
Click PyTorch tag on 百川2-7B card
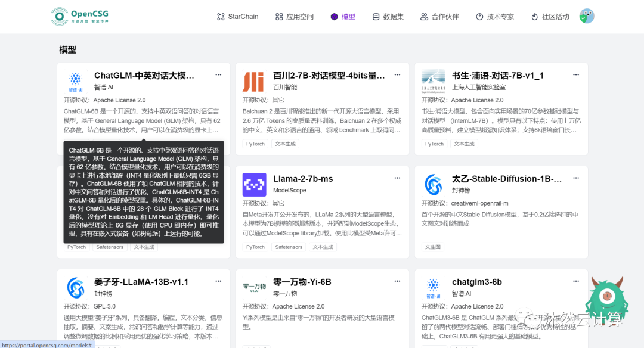(255, 144)
